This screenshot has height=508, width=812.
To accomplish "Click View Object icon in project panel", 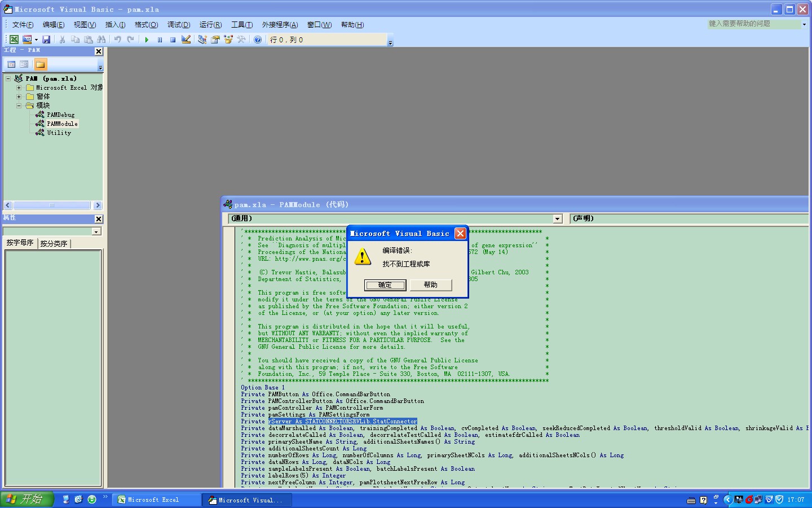I will pos(24,64).
